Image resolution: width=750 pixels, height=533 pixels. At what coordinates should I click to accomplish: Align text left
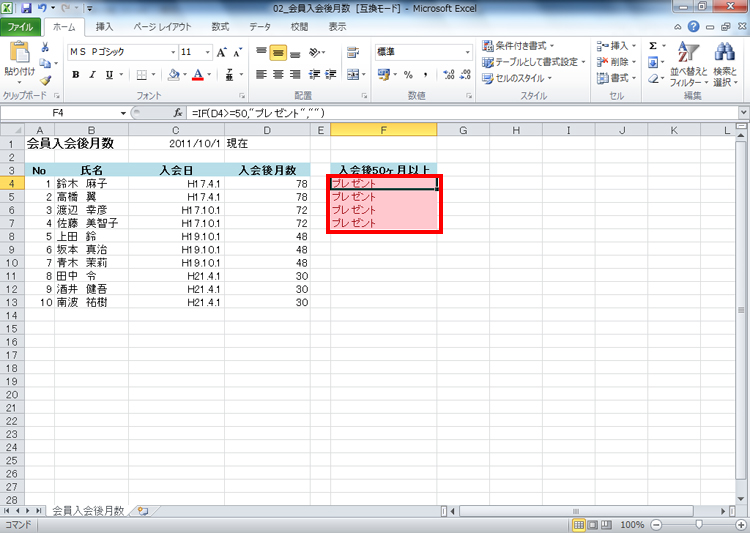pos(261,75)
